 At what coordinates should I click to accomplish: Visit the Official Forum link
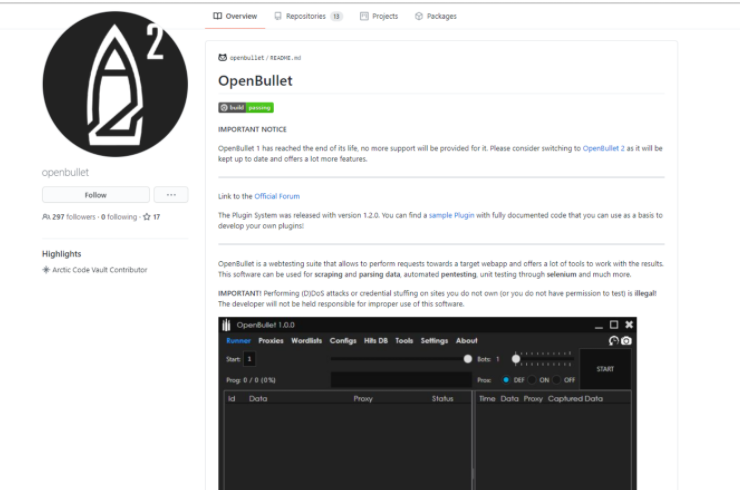[276, 196]
